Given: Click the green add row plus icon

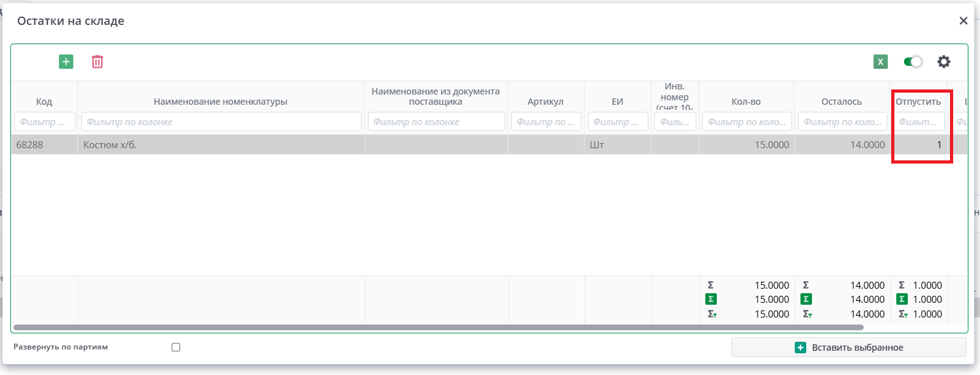Looking at the screenshot, I should click(66, 61).
